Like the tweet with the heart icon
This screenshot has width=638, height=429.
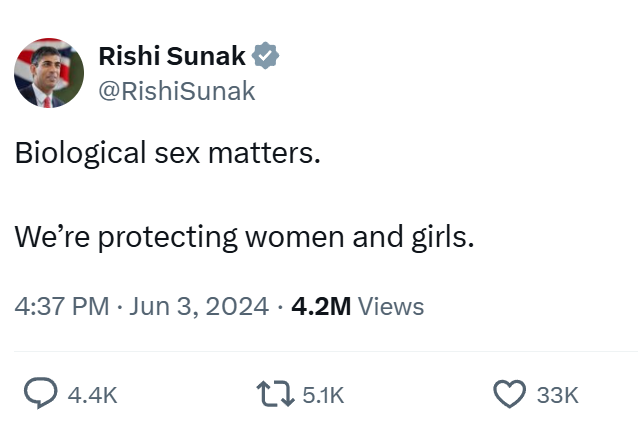pos(509,394)
